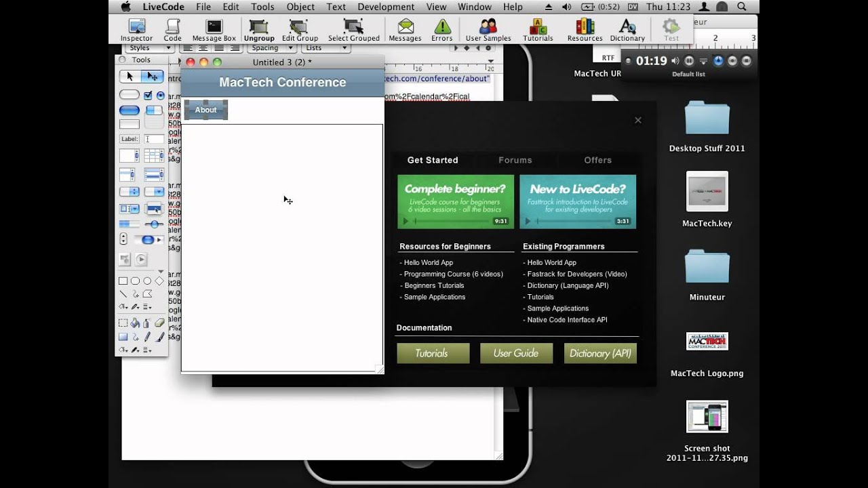The height and width of the screenshot is (488, 868).
Task: Open Messages from the toolbar
Action: pos(405,30)
